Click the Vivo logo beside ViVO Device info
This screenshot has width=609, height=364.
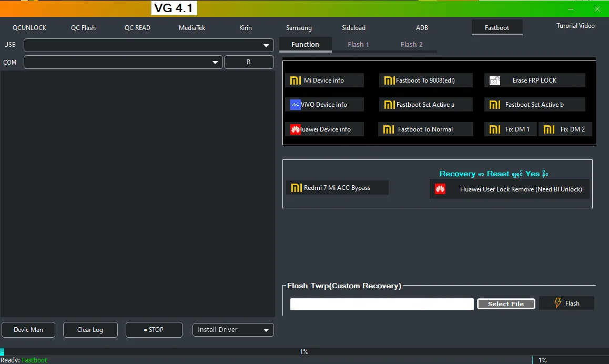pyautogui.click(x=295, y=105)
